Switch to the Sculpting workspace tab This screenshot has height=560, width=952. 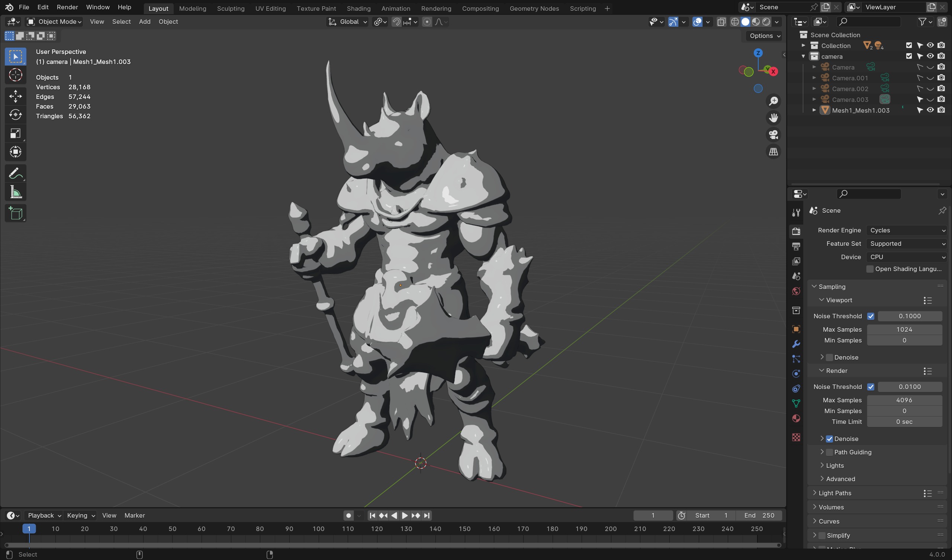pos(231,8)
